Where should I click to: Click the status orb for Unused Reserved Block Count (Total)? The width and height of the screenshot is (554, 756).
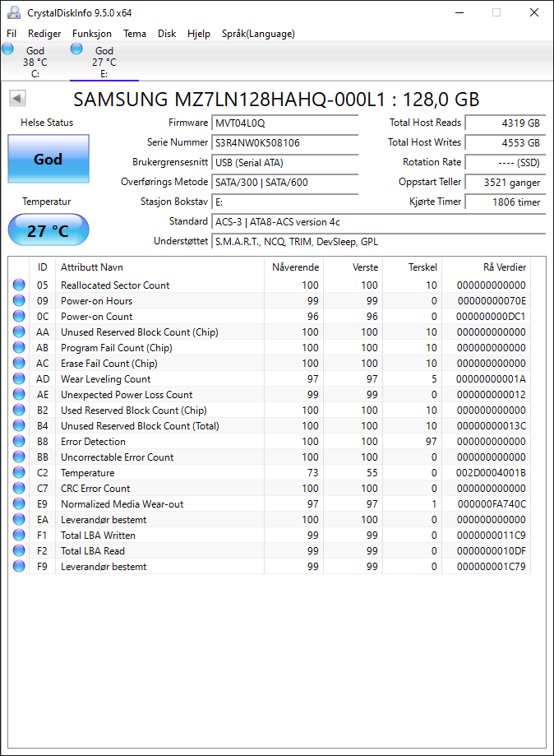coord(19,426)
